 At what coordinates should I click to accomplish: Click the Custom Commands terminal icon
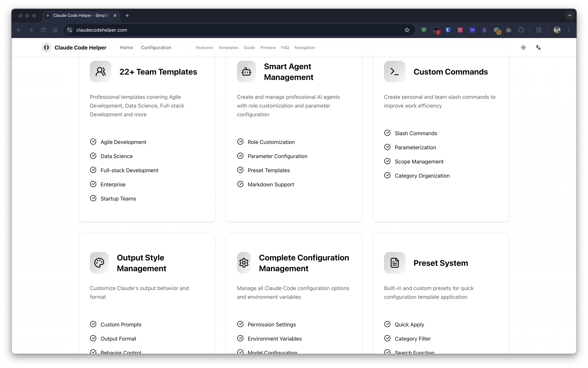click(394, 72)
